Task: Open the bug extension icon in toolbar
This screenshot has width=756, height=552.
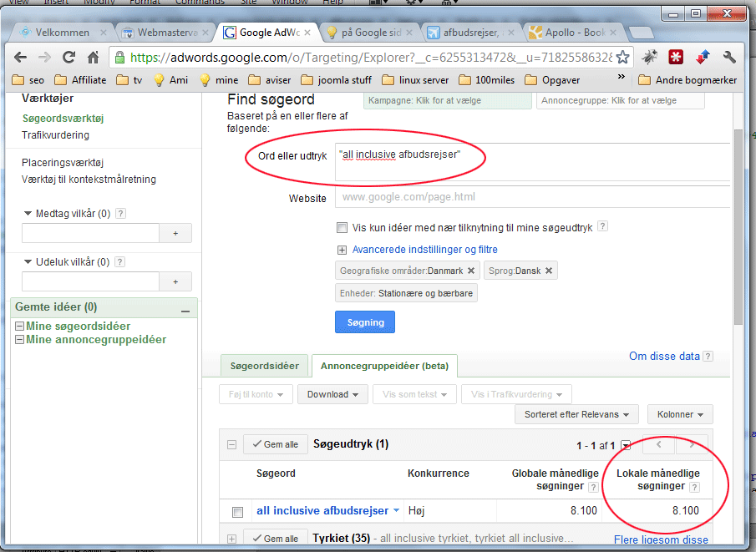Action: tap(649, 58)
